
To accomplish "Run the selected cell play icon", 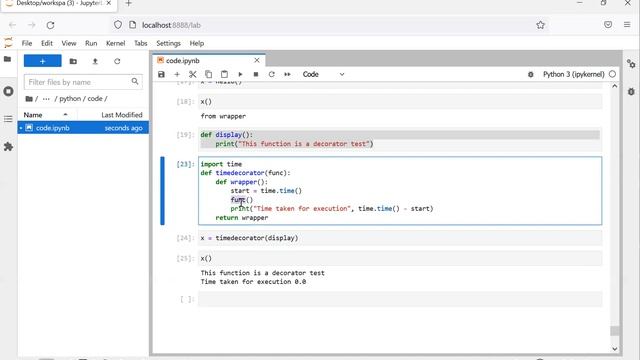I will pyautogui.click(x=240, y=74).
